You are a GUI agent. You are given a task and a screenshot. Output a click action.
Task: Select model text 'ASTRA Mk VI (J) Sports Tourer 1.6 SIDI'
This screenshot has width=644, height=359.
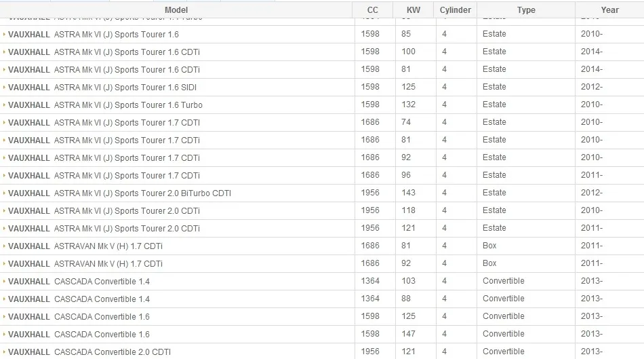click(x=125, y=87)
